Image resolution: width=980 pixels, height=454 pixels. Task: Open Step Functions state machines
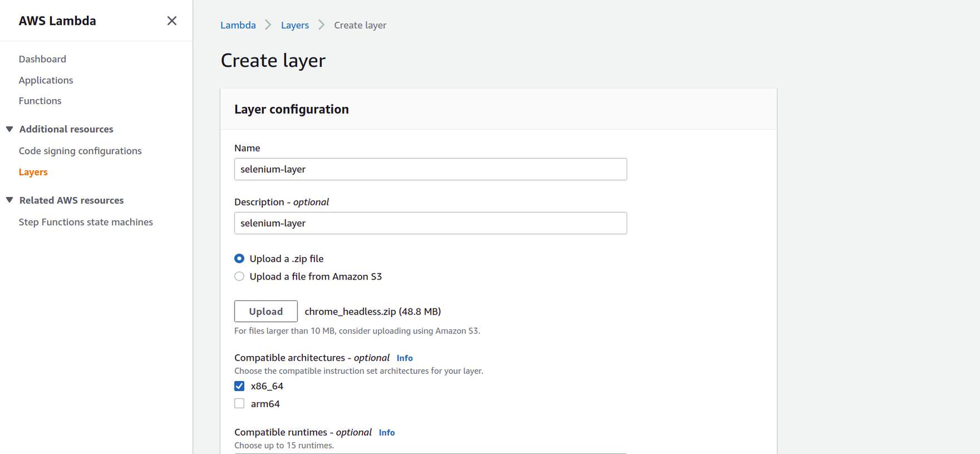tap(86, 222)
